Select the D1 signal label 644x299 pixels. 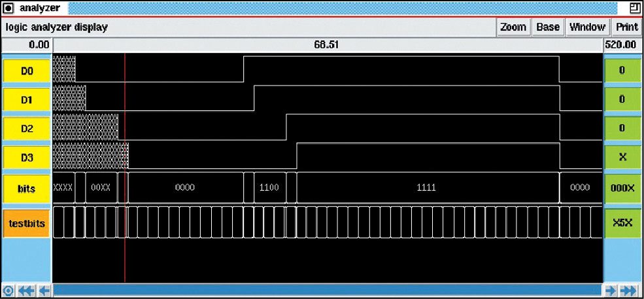click(x=27, y=99)
